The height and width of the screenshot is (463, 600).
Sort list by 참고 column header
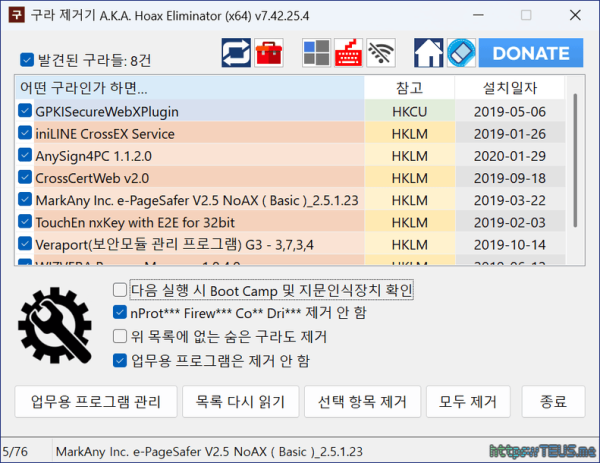[x=409, y=88]
